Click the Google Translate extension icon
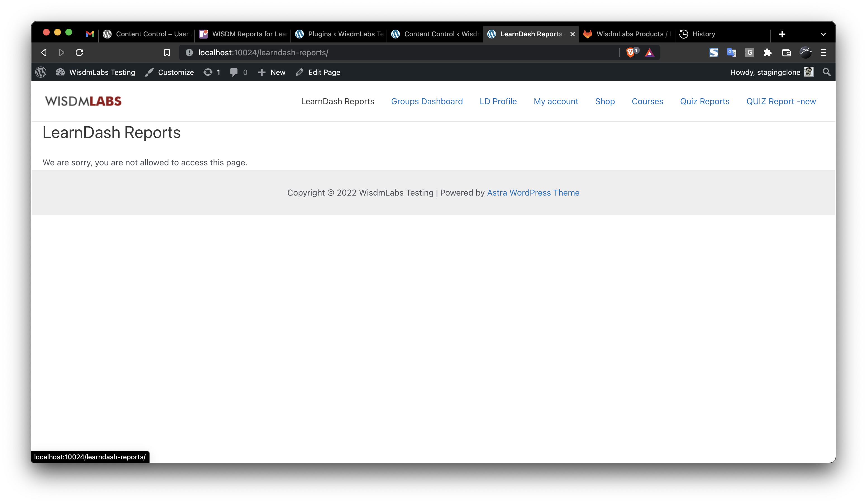Image resolution: width=867 pixels, height=504 pixels. tap(732, 53)
